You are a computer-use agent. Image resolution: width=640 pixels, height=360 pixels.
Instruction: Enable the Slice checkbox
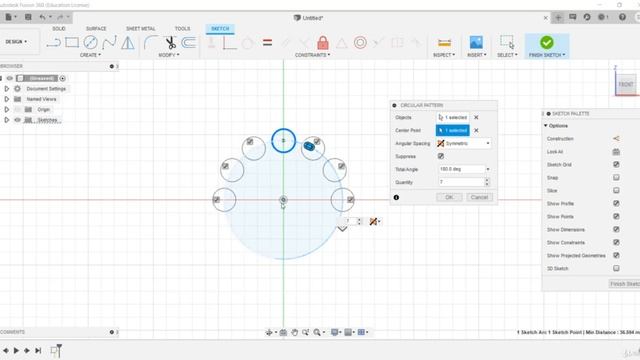pos(616,191)
